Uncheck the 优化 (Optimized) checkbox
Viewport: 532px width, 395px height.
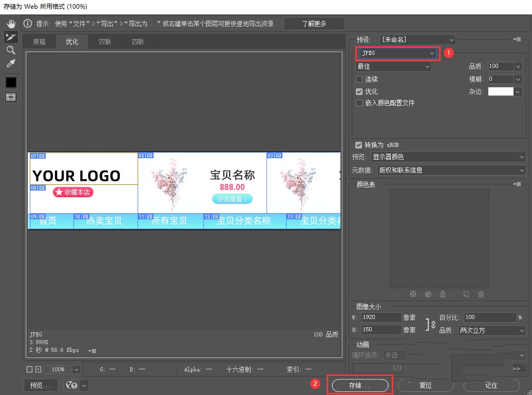point(359,91)
